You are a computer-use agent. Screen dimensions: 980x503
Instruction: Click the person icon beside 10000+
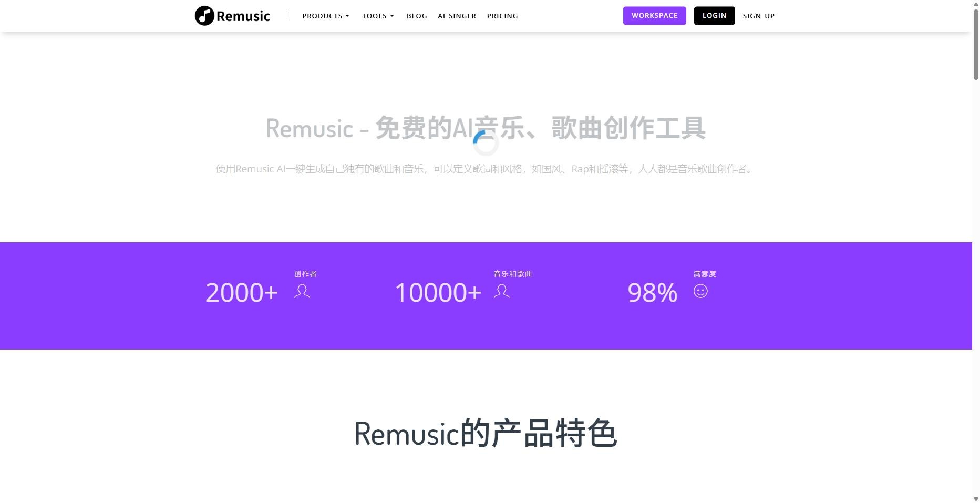[501, 291]
